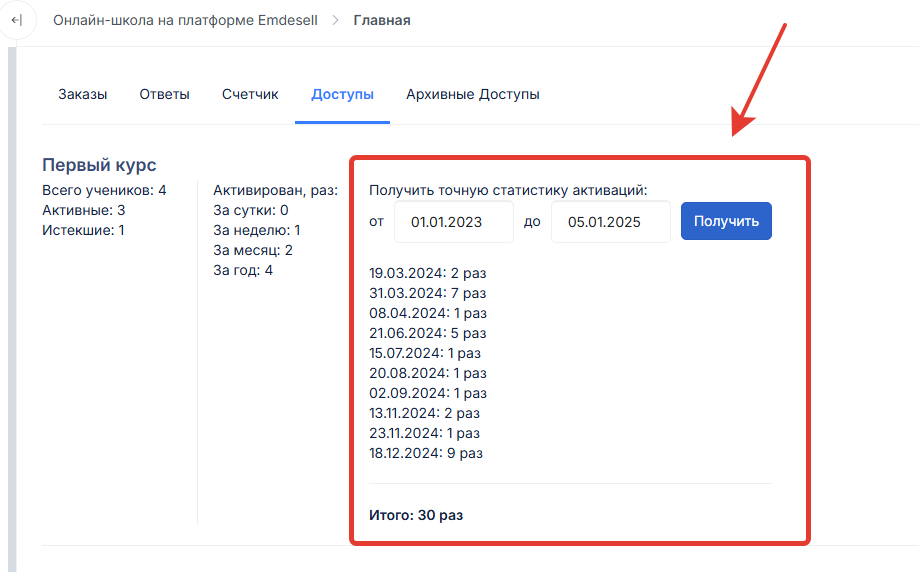The image size is (919, 572).
Task: Focus the end date field 05.01.2025
Action: point(610,222)
